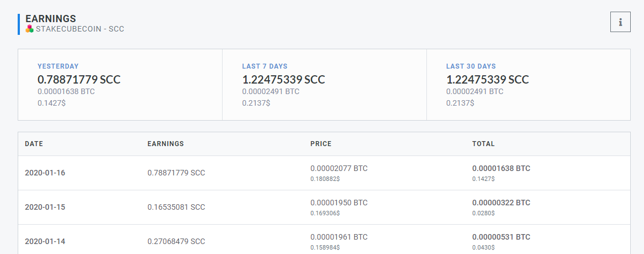Select the YESTERDAY earnings card
The height and width of the screenshot is (254, 644).
(120, 85)
